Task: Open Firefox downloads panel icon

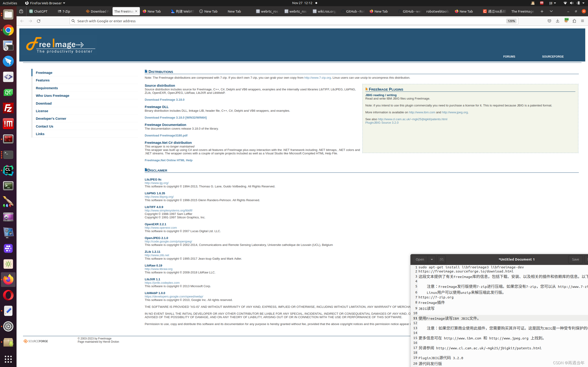Action: (558, 21)
